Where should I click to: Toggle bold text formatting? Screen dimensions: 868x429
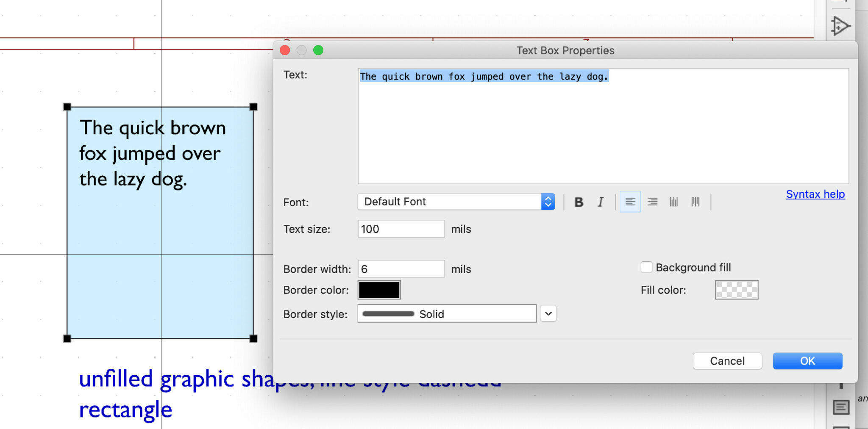579,202
